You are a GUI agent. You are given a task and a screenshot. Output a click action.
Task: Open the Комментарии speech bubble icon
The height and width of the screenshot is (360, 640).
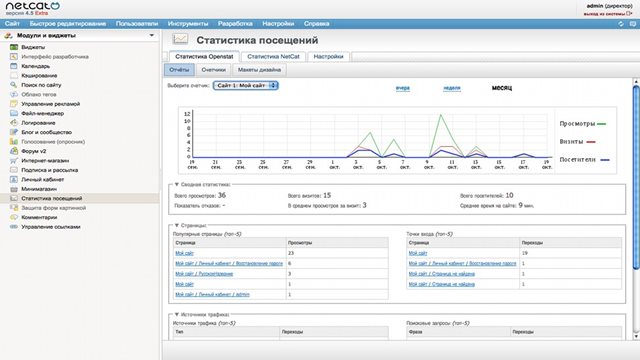coord(14,217)
